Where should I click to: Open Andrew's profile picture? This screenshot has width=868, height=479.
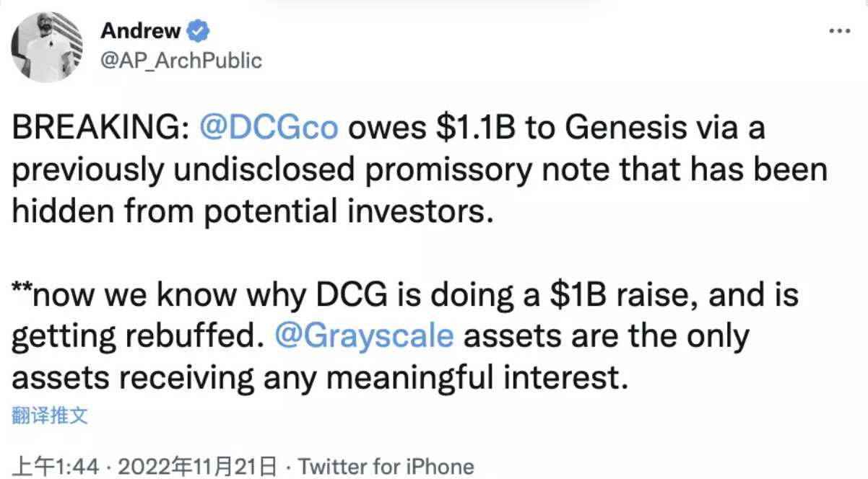point(45,48)
